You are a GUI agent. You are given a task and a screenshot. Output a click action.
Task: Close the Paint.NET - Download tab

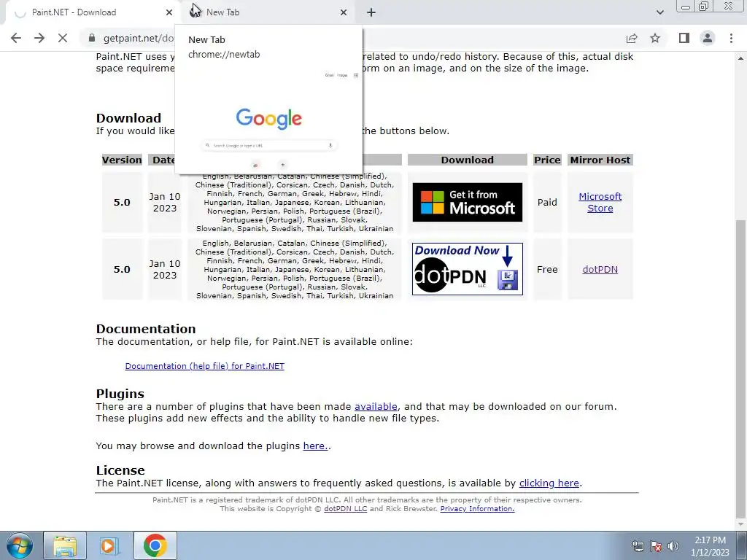click(169, 12)
